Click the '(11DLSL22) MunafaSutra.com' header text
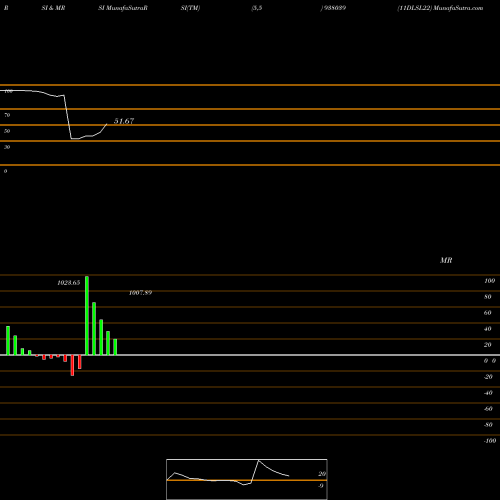The width and height of the screenshot is (500, 500). tap(440, 8)
